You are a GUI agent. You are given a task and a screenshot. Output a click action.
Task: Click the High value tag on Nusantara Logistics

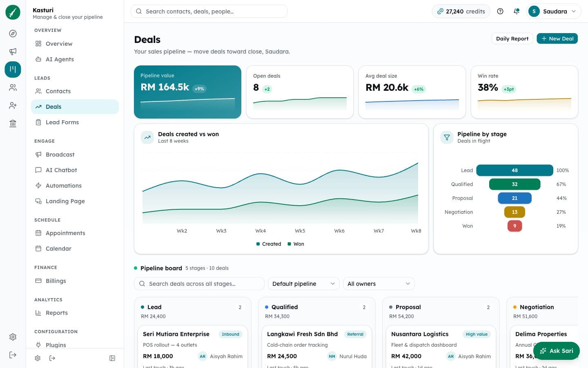pos(477,334)
